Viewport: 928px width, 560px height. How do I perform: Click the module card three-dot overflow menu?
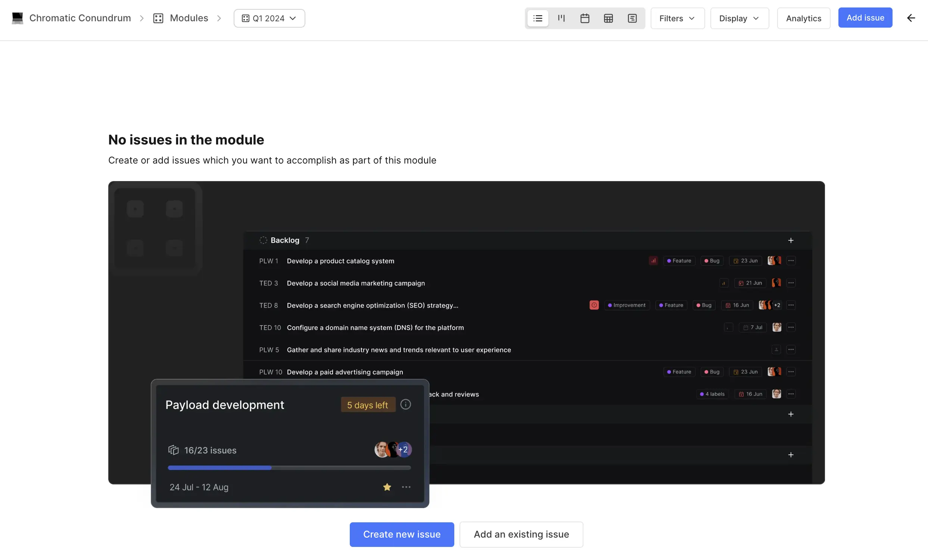(406, 487)
